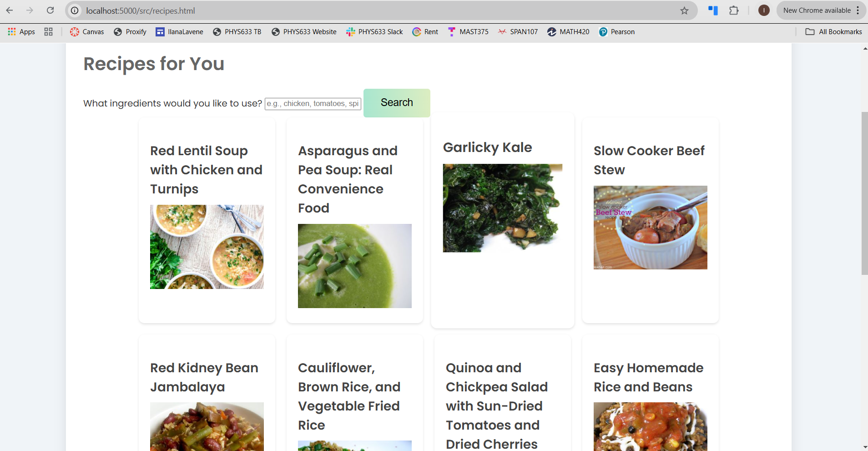Select the Garlicky Kale title

point(488,147)
